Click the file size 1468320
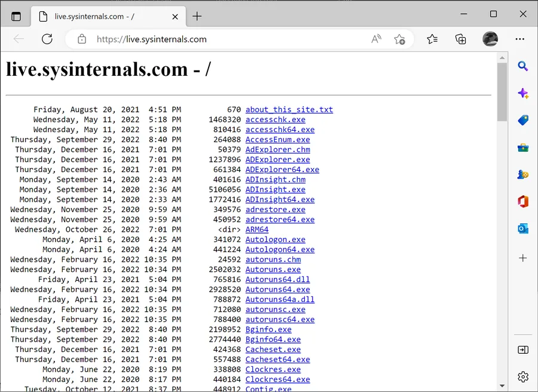 click(x=225, y=120)
